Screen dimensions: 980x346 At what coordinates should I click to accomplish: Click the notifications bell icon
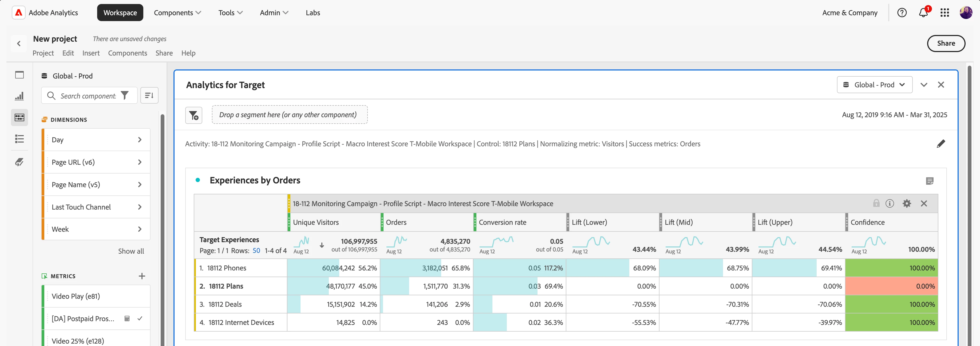coord(923,13)
